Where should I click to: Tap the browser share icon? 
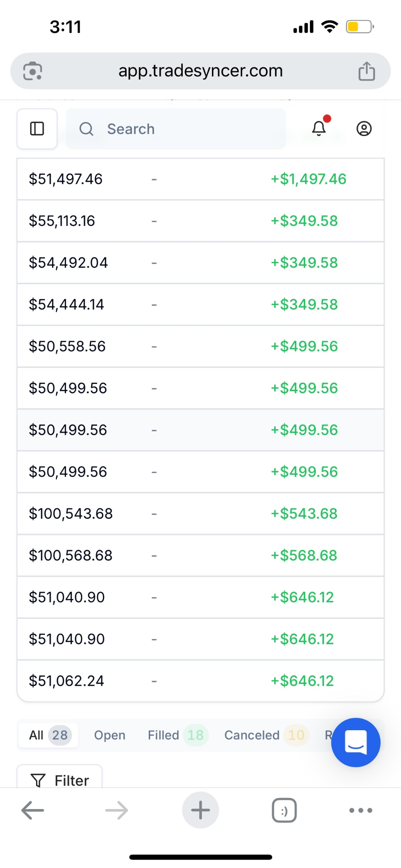click(367, 71)
